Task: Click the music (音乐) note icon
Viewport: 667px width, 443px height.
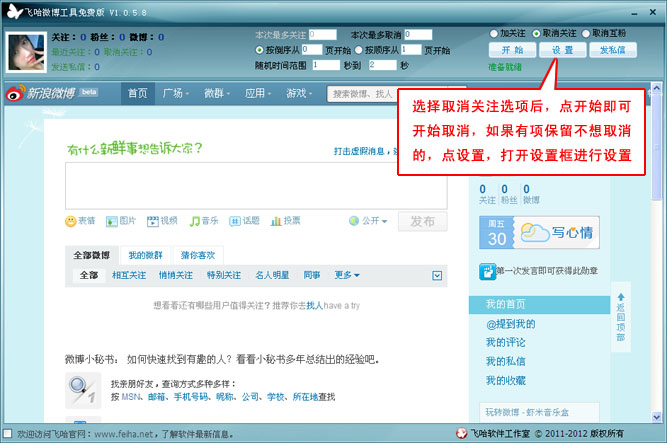Action: coord(194,221)
